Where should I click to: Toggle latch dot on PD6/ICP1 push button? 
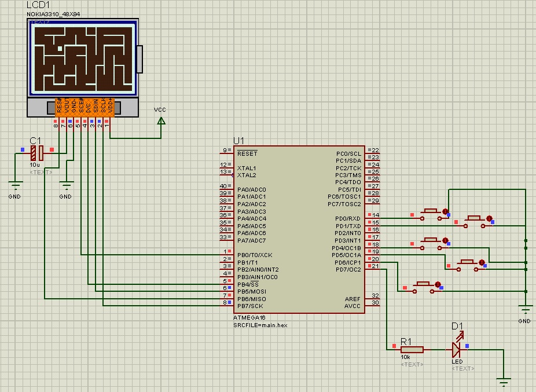pos(438,284)
